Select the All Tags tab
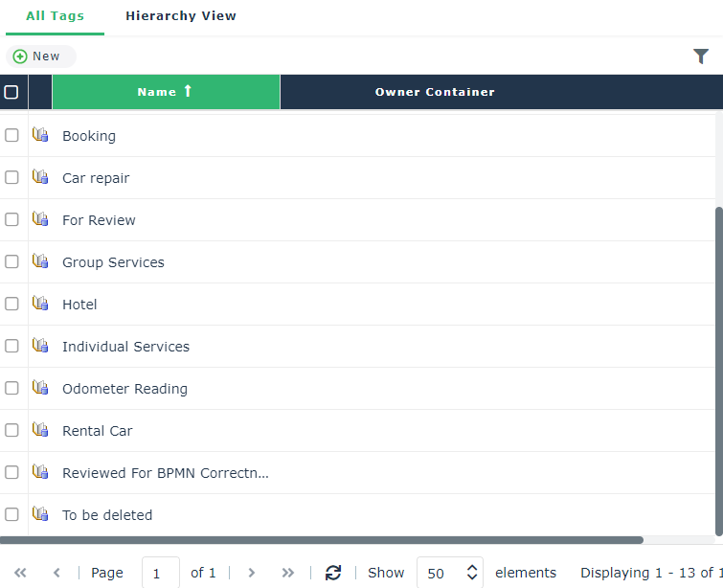This screenshot has height=588, width=723. click(x=55, y=16)
